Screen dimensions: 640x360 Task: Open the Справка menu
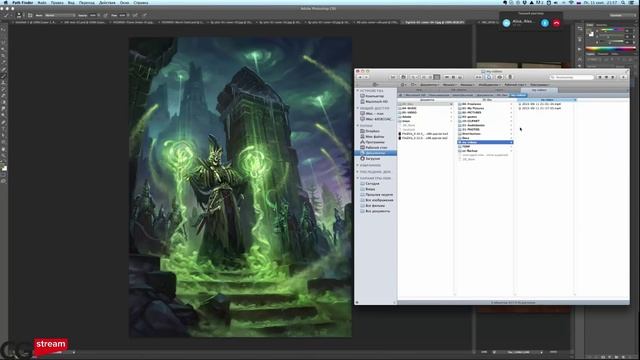point(141,2)
